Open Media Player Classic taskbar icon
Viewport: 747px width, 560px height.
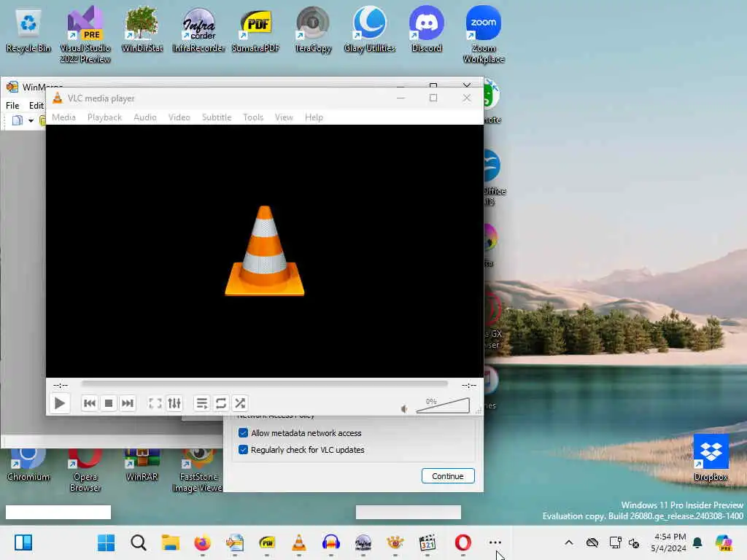pyautogui.click(x=427, y=542)
